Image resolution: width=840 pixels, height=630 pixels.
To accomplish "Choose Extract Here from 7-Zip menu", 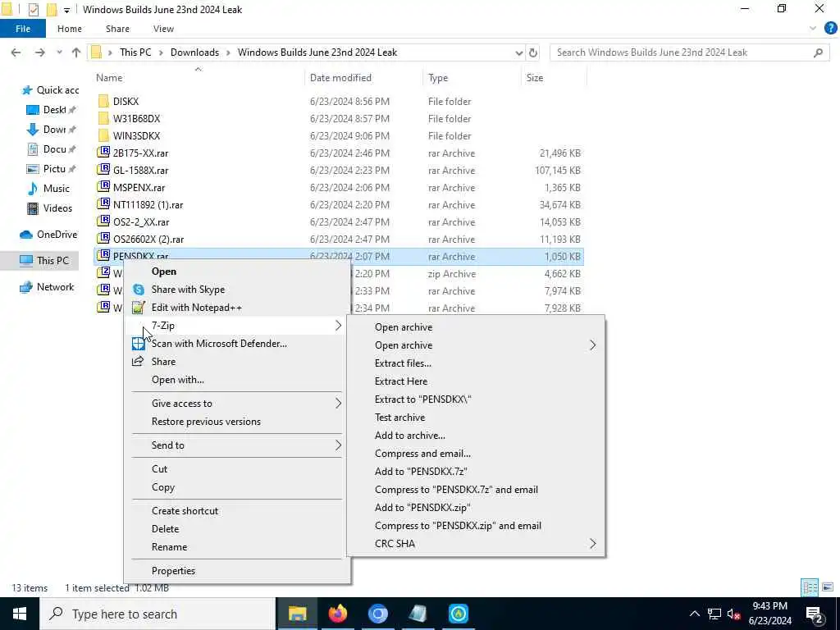I will 401,381.
